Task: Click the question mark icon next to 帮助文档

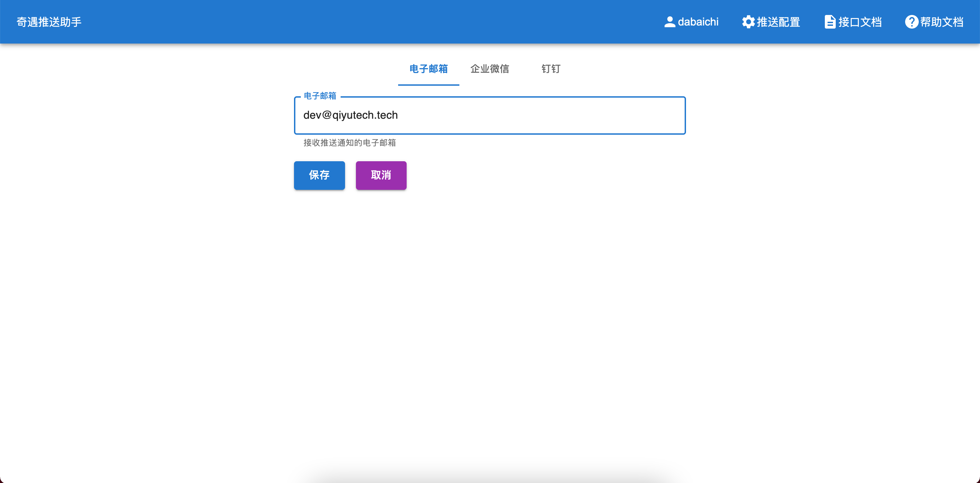Action: point(912,22)
